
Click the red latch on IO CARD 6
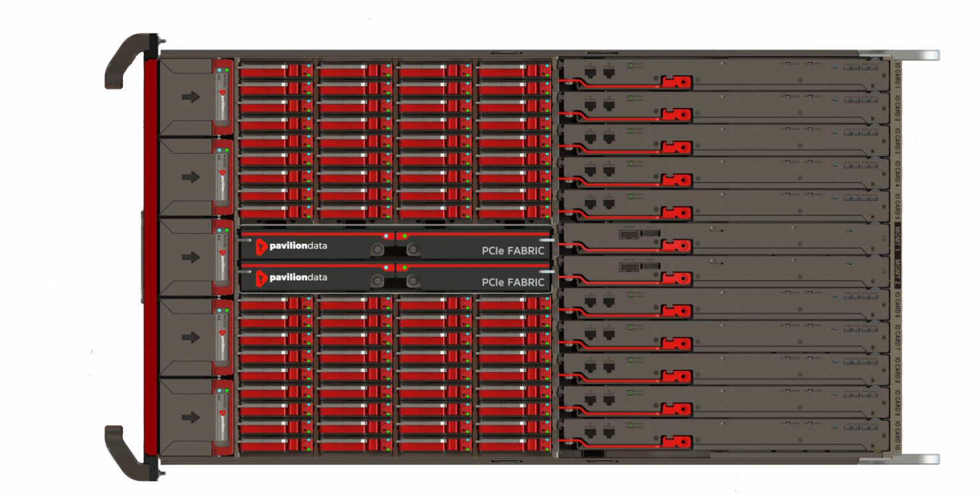pos(676,311)
